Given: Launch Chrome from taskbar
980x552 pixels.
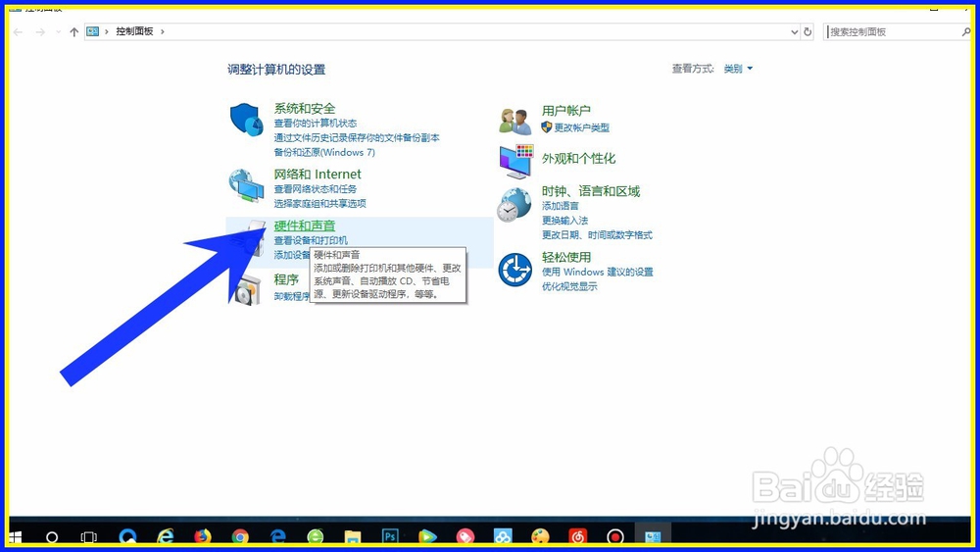Looking at the screenshot, I should click(x=240, y=536).
